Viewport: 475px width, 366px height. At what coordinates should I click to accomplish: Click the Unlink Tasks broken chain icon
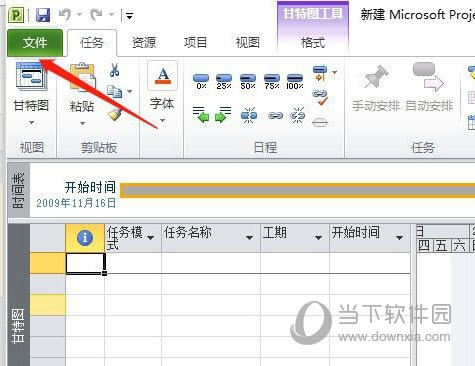click(298, 115)
